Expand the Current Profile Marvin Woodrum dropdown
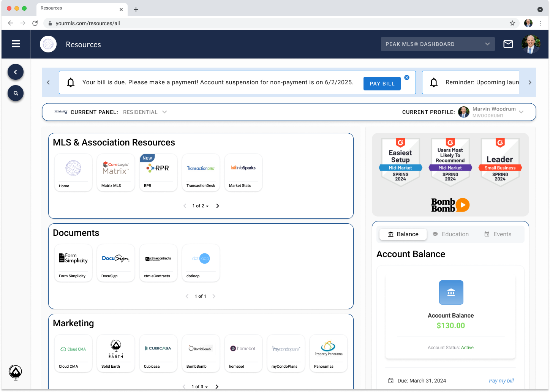The image size is (550, 392). 491,112
